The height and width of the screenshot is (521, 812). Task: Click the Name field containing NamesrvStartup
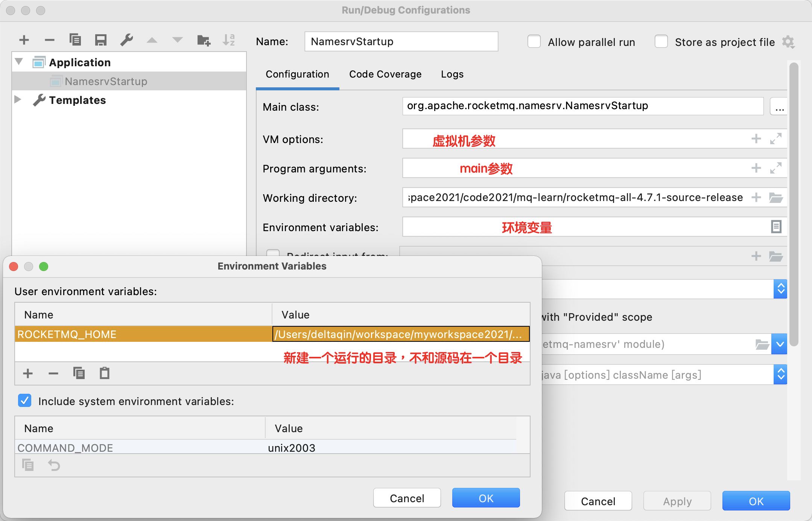click(x=401, y=41)
